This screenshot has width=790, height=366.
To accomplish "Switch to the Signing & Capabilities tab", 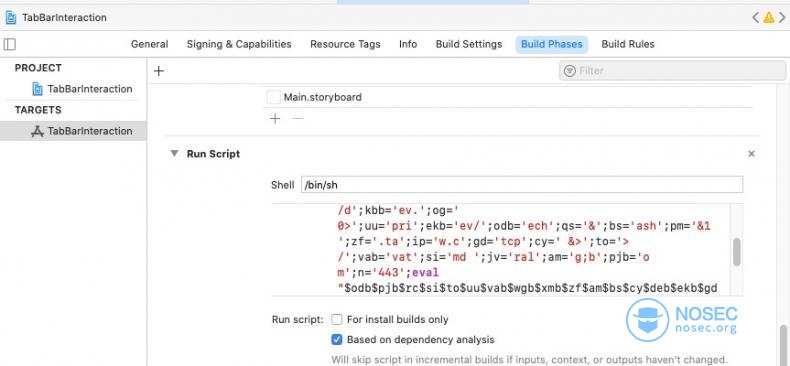I will [239, 44].
